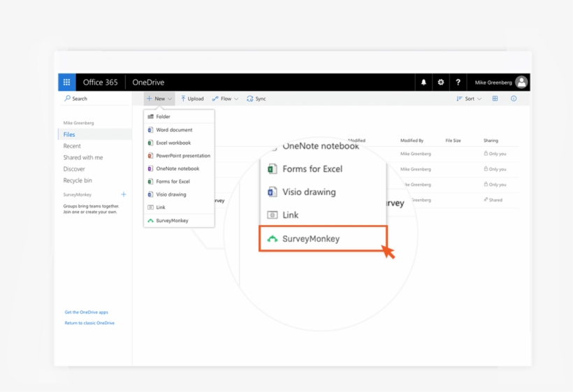Open the details info pane icon

point(514,99)
